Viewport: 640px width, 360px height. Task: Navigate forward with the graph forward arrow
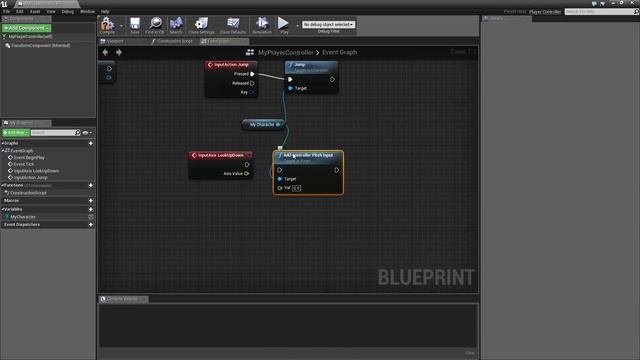[119, 52]
